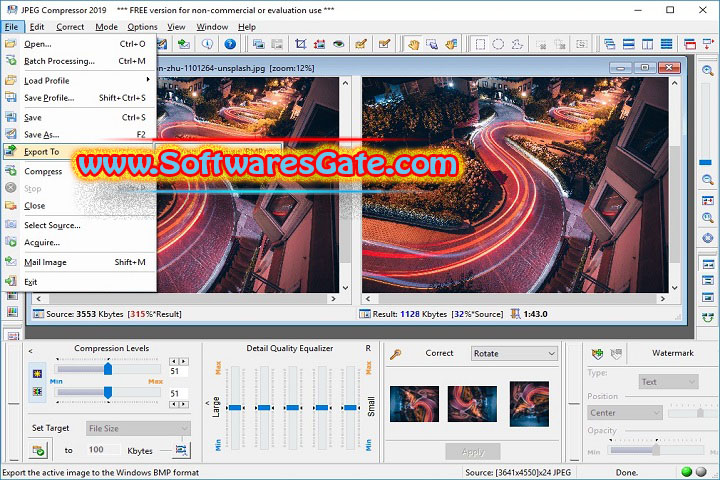Click the info bubble toolbar icon
The image size is (720, 480).
point(207,44)
